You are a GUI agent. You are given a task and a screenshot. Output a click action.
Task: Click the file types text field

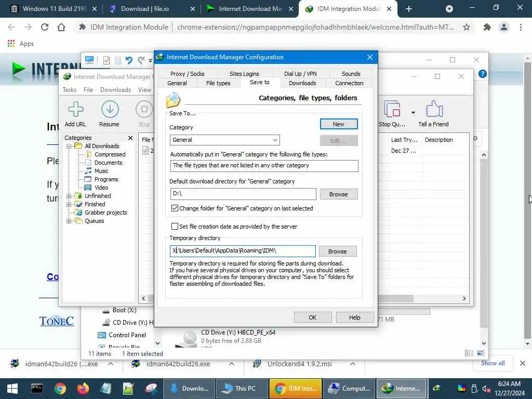(264, 166)
